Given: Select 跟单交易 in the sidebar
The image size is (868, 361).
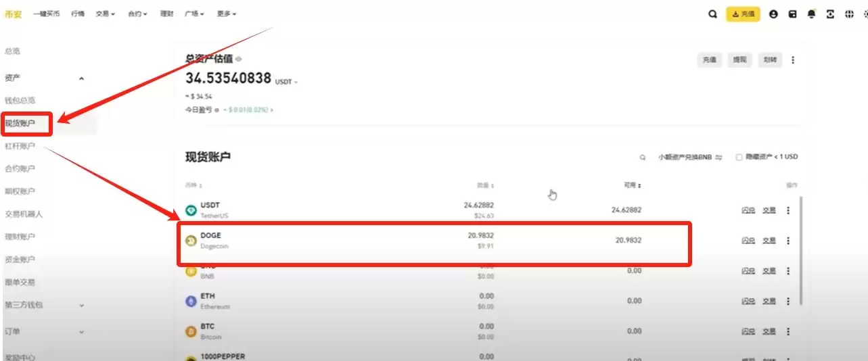Looking at the screenshot, I should [x=20, y=282].
